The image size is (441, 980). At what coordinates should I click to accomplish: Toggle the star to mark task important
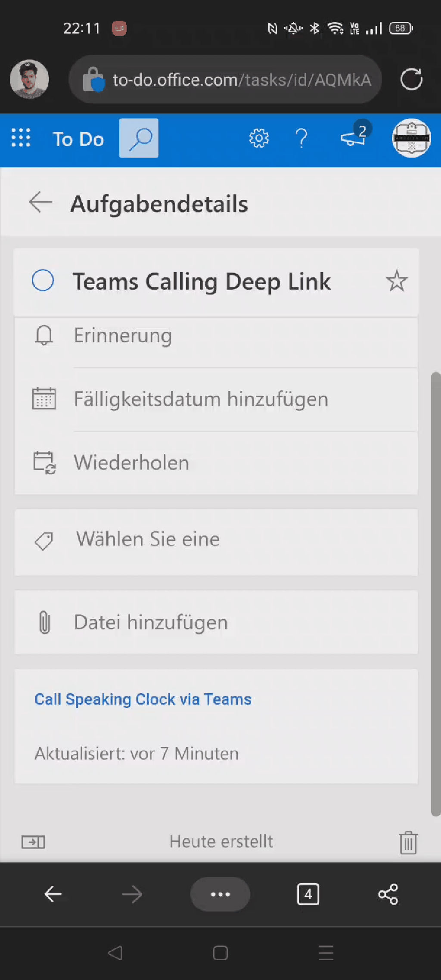(397, 281)
